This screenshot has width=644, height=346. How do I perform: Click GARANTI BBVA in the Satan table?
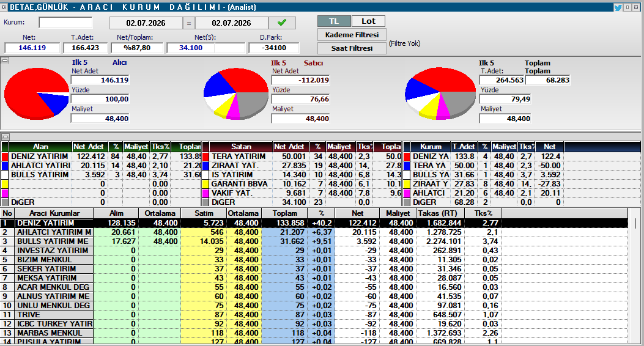click(x=240, y=184)
